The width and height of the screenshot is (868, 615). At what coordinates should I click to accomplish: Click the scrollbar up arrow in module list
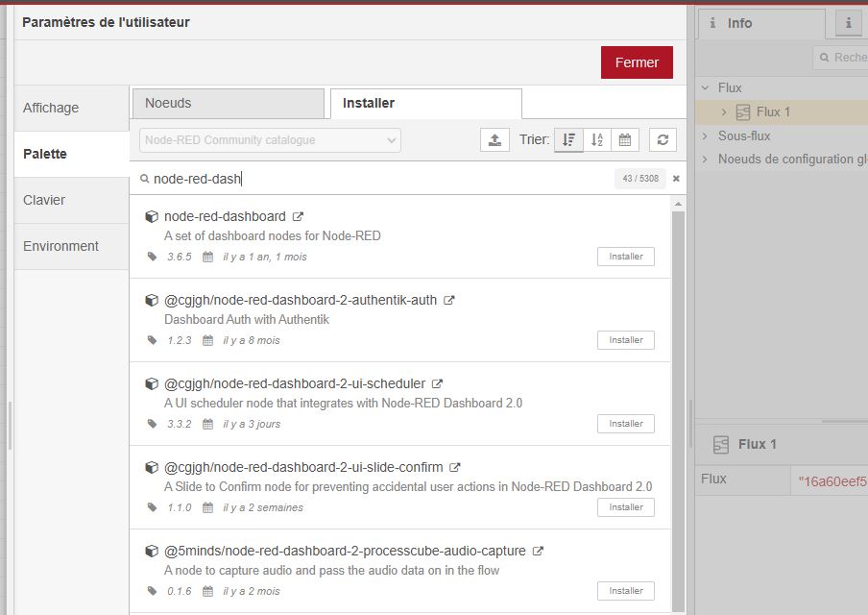pos(678,205)
